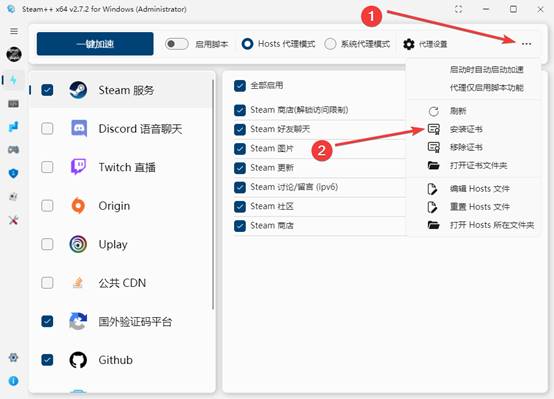Click the Twitch logo icon
Screen dimensions: 554x399
tap(78, 167)
